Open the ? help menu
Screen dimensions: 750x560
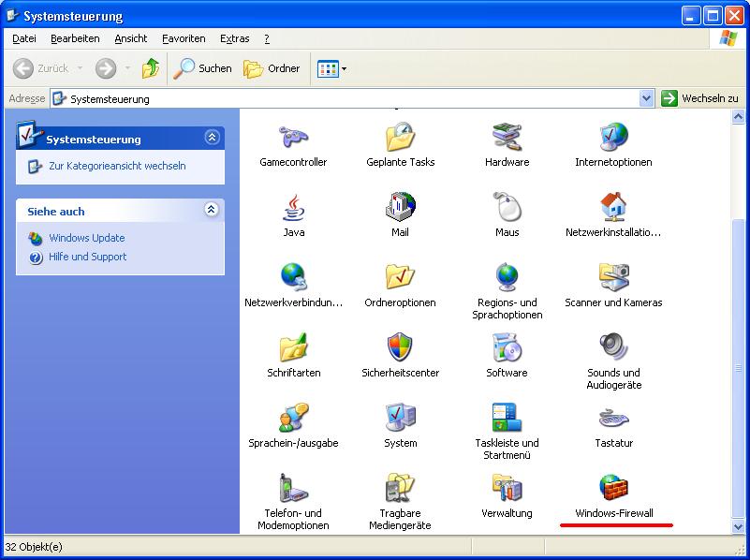[267, 38]
